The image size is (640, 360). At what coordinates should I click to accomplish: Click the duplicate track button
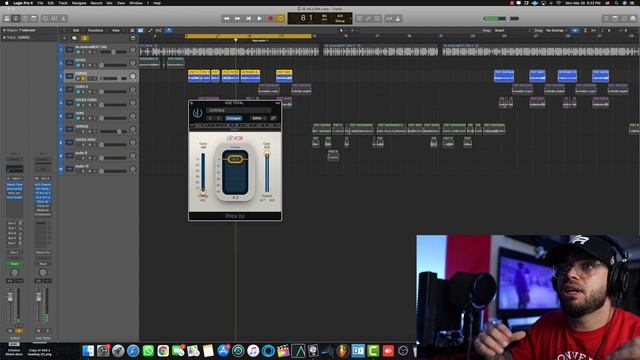tap(74, 38)
